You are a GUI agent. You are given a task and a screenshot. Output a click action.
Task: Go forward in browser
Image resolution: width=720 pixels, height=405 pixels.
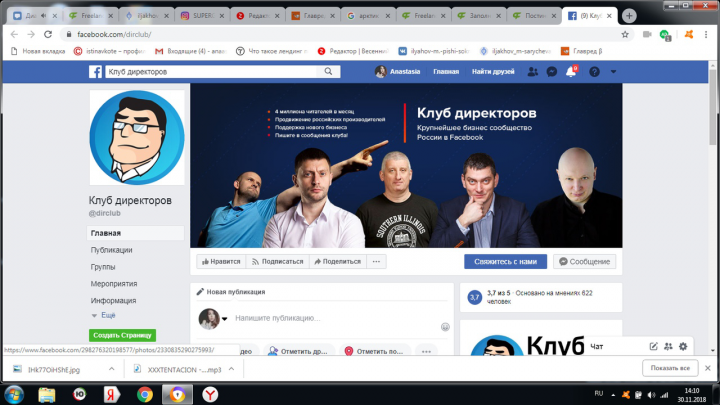(31, 34)
